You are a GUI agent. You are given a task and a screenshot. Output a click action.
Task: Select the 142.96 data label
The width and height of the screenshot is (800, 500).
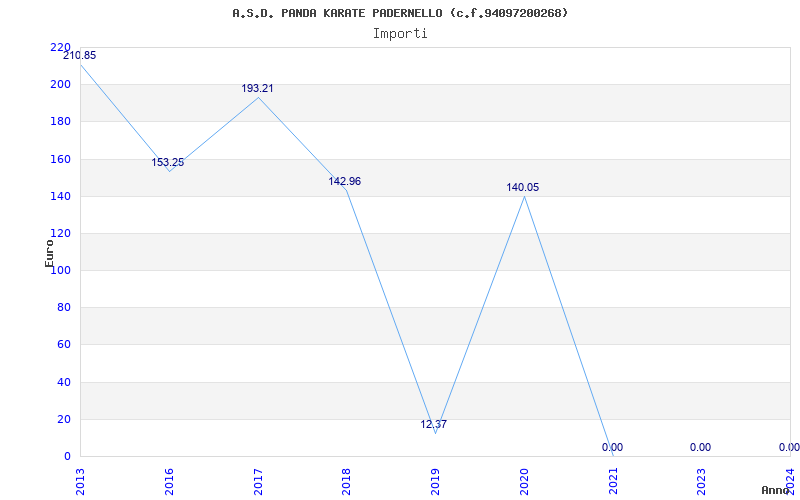pos(344,181)
